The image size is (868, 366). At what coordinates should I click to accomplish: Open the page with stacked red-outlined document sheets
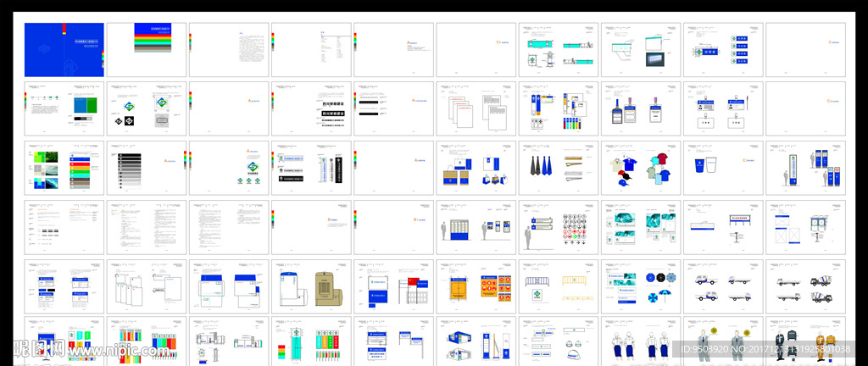[x=476, y=109]
